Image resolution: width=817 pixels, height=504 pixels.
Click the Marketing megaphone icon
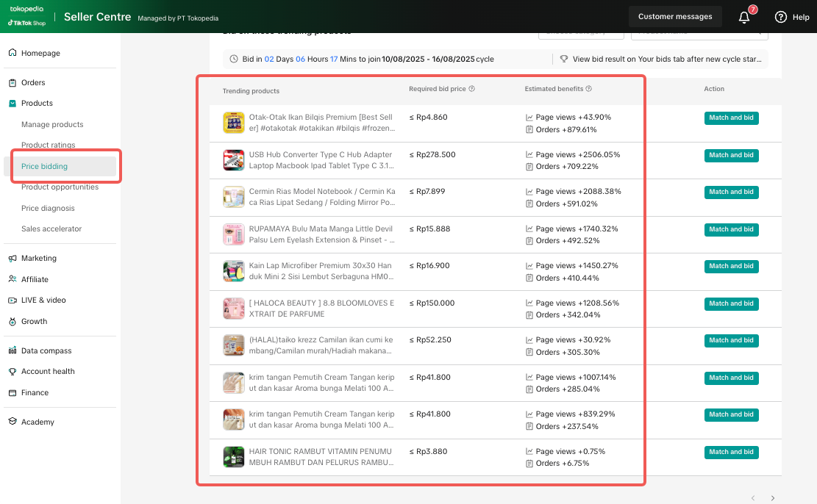13,258
